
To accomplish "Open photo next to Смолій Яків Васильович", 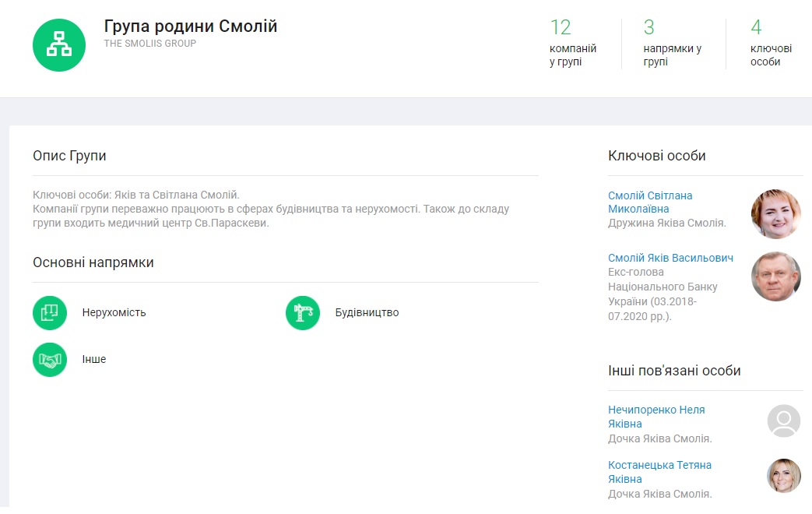I will click(x=775, y=276).
